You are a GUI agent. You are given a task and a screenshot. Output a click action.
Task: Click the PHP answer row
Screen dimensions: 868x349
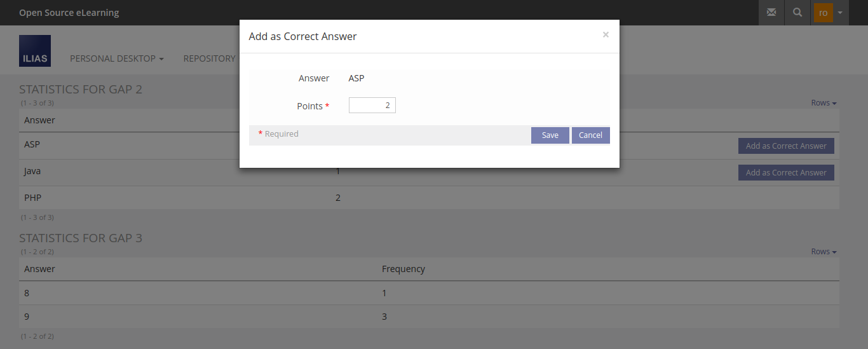pyautogui.click(x=32, y=198)
